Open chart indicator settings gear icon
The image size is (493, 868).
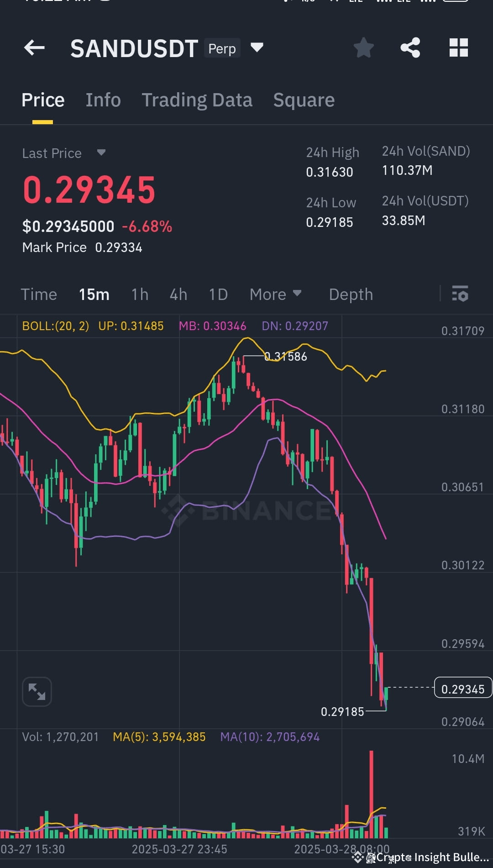point(460,295)
